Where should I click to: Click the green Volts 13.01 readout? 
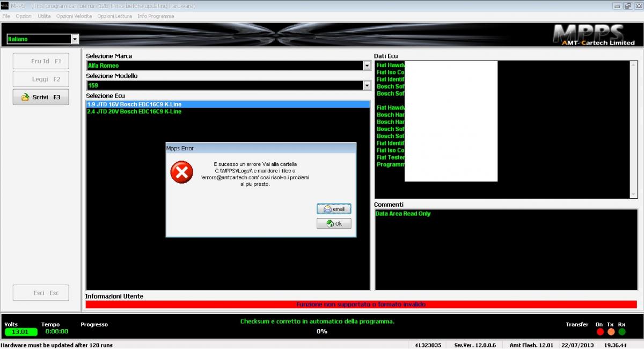21,332
